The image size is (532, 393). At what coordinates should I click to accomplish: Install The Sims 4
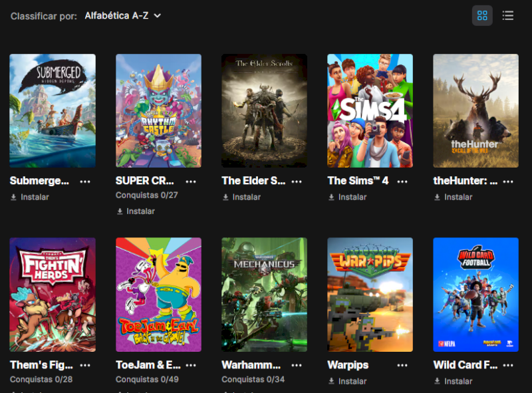point(347,197)
